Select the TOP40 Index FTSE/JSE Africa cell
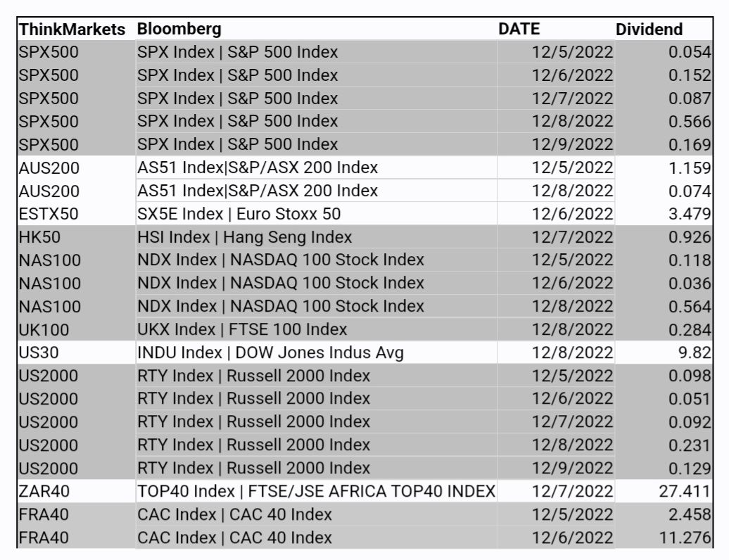Image resolution: width=729 pixels, height=560 pixels. click(x=317, y=492)
